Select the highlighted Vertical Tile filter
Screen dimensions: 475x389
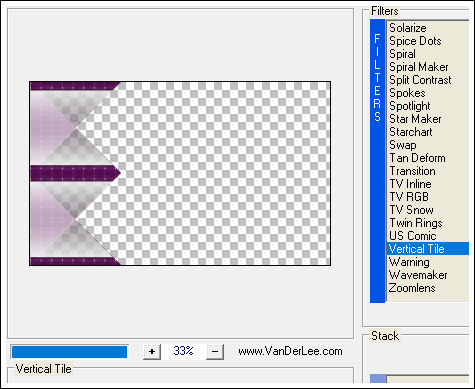[428, 249]
